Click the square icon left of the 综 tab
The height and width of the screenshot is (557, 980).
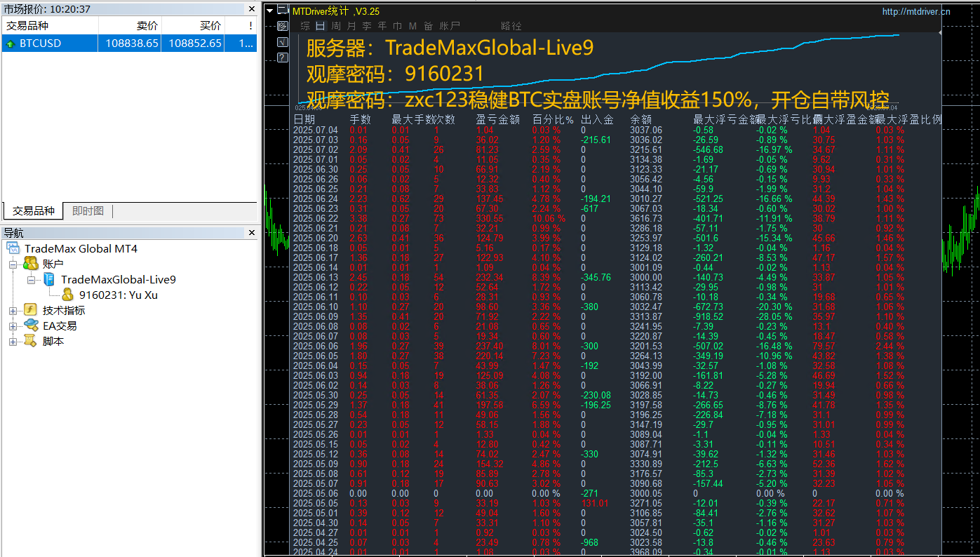[x=282, y=26]
